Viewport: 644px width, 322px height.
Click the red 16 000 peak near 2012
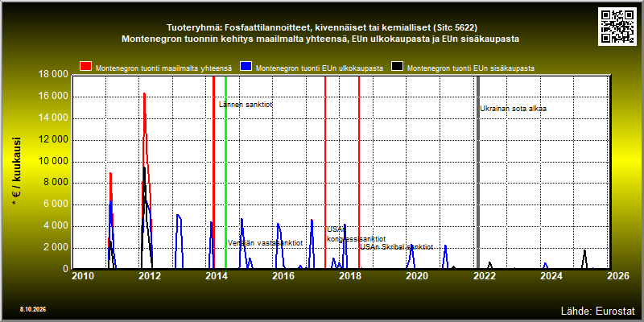[144, 93]
